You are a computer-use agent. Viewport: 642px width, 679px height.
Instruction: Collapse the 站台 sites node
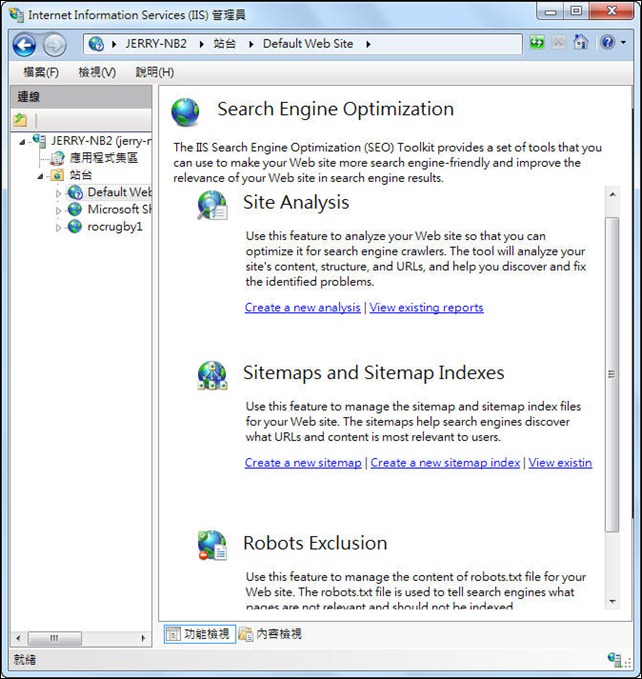coord(40,176)
